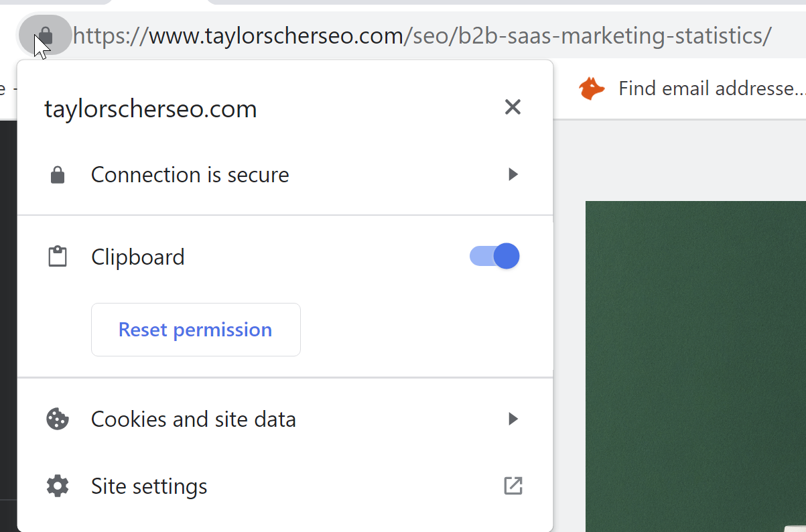Click the external link icon for Site settings

(513, 486)
